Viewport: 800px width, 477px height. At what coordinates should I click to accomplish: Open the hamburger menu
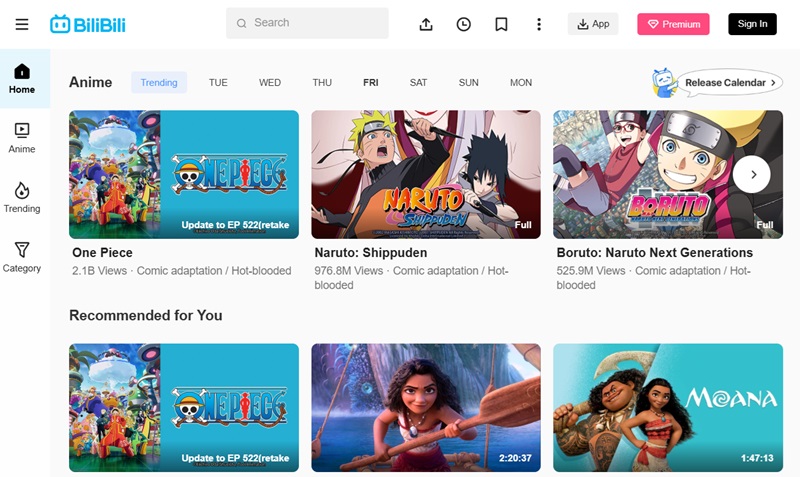pyautogui.click(x=22, y=24)
